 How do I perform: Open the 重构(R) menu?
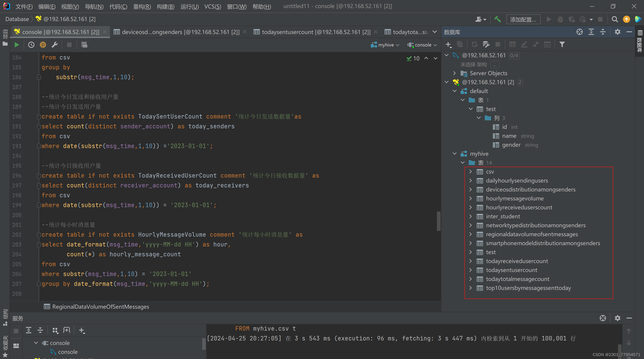142,6
